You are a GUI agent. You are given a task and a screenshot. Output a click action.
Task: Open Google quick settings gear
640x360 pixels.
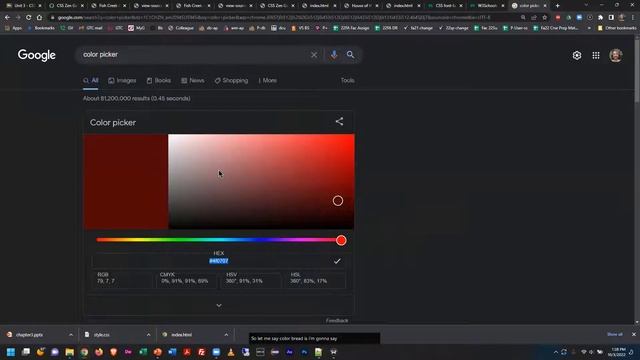tap(577, 55)
